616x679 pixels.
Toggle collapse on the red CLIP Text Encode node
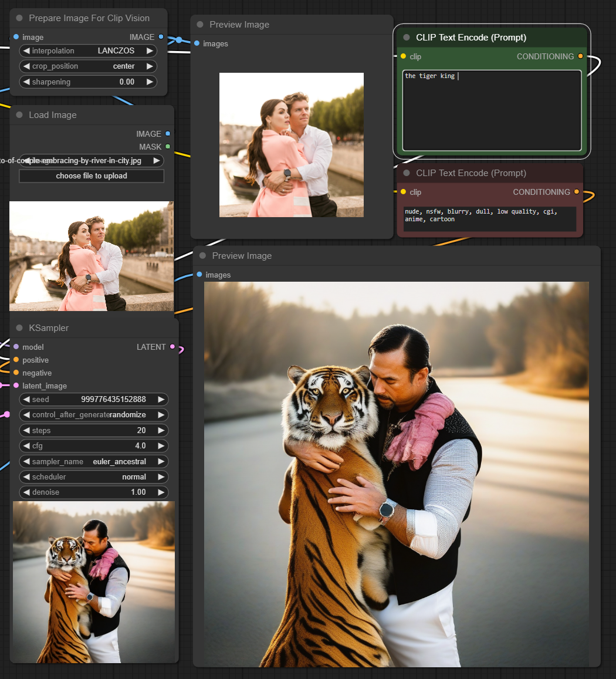(407, 173)
